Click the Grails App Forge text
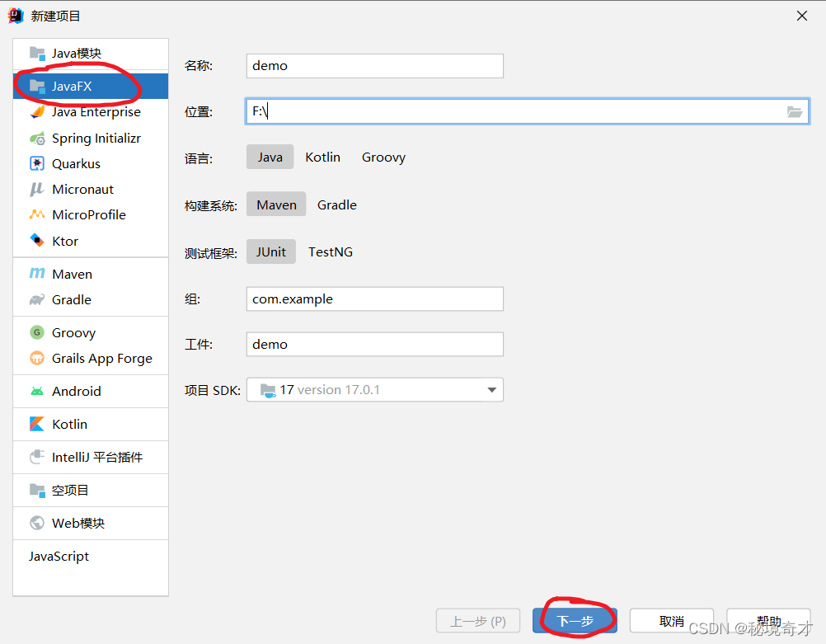This screenshot has width=826, height=644. 101,359
